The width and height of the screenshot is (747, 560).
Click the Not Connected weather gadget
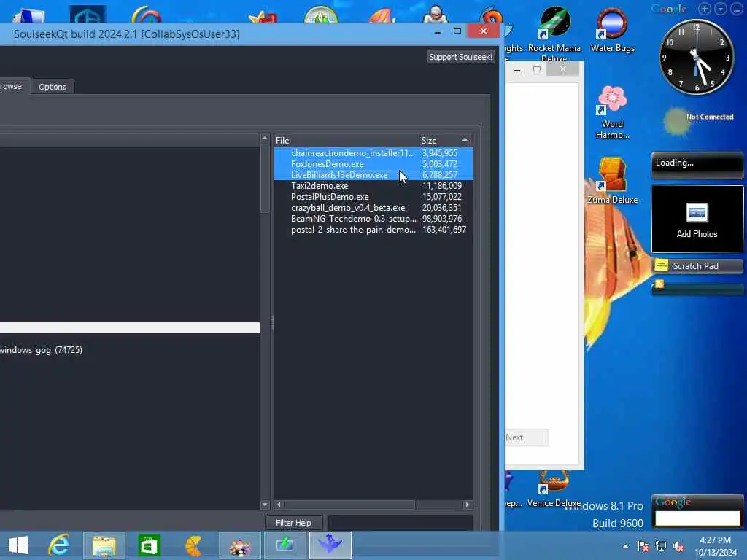[698, 121]
